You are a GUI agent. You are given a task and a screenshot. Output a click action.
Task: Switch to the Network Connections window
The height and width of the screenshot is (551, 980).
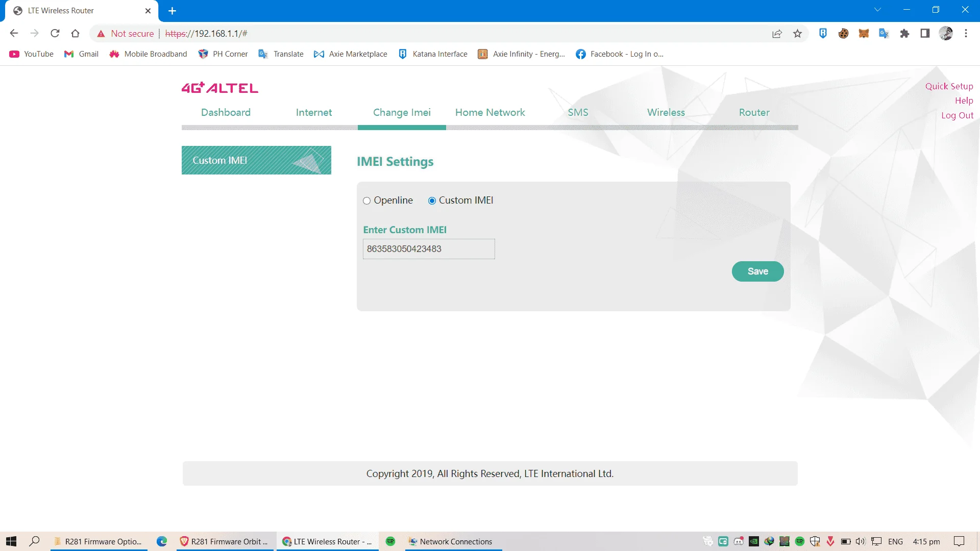(x=454, y=541)
